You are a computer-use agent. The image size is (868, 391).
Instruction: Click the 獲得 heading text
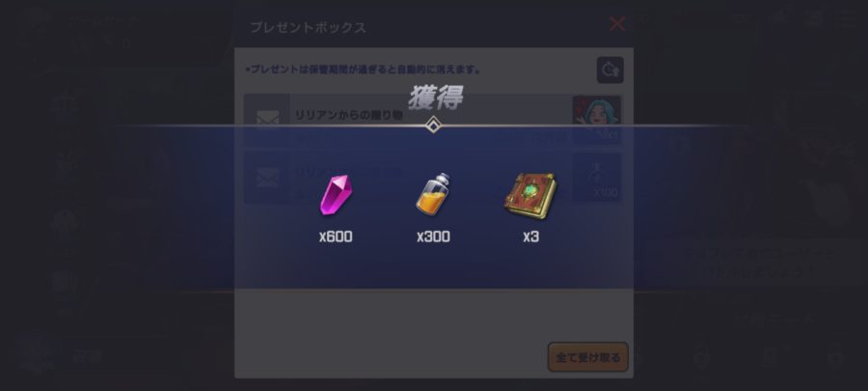click(435, 98)
